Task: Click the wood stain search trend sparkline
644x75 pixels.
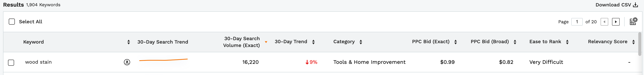Action: (x=163, y=60)
